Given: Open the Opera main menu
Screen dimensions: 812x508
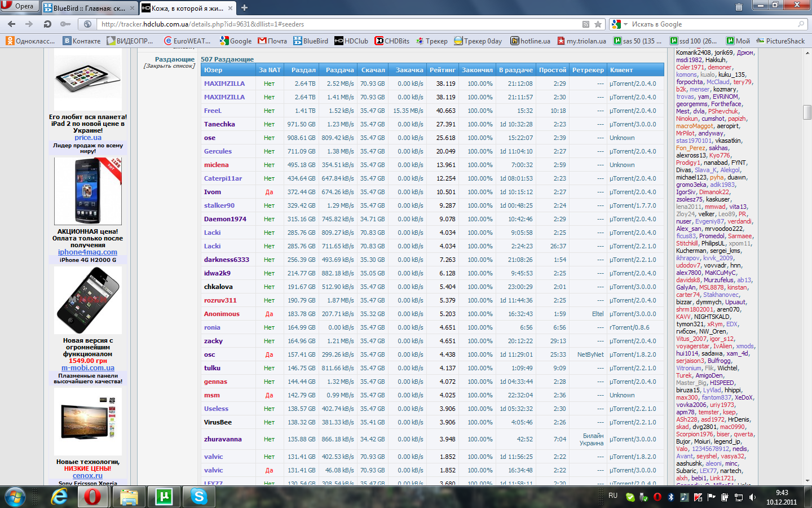Looking at the screenshot, I should click(19, 6).
